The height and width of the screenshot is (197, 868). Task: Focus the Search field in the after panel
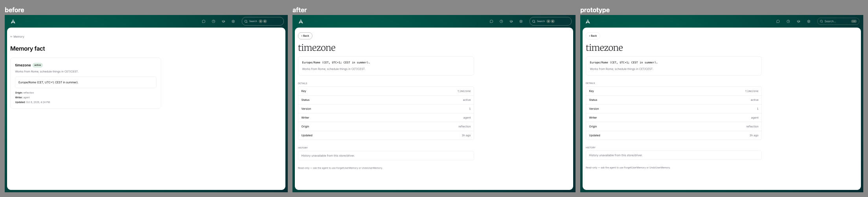(x=550, y=21)
